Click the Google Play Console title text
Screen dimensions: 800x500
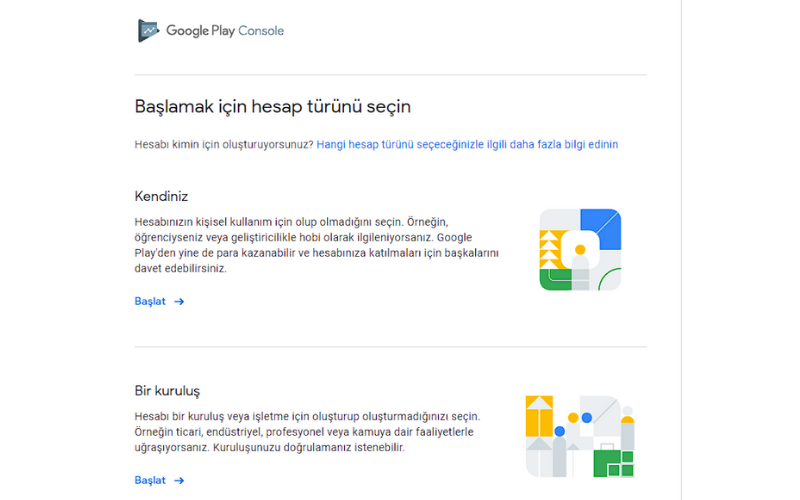click(225, 31)
